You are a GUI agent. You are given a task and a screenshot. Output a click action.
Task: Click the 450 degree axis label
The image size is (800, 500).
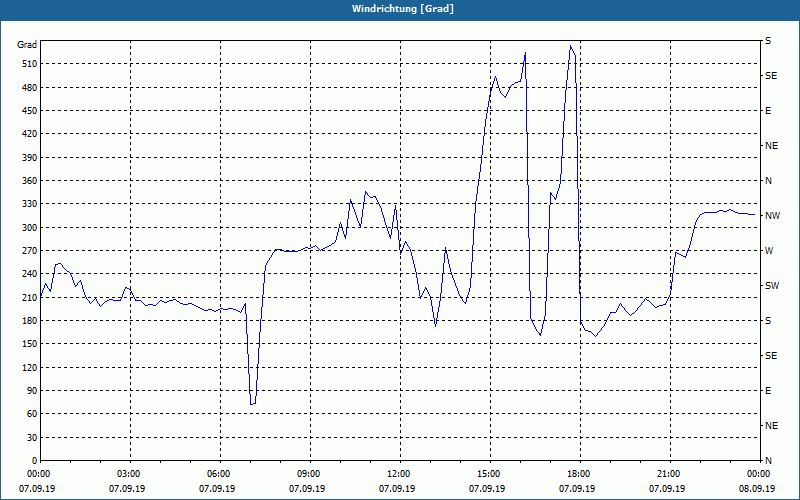point(29,111)
